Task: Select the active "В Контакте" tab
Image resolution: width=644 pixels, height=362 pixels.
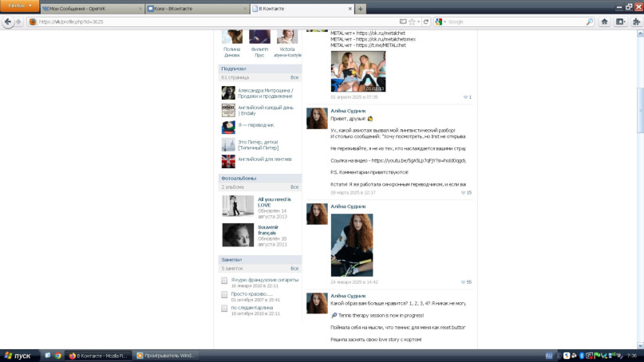Action: coord(300,9)
